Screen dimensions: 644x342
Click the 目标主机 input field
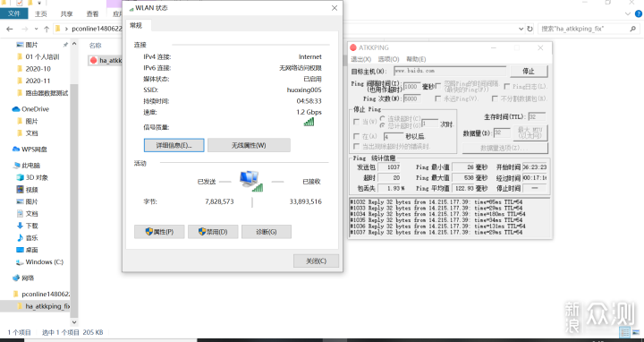pos(450,71)
